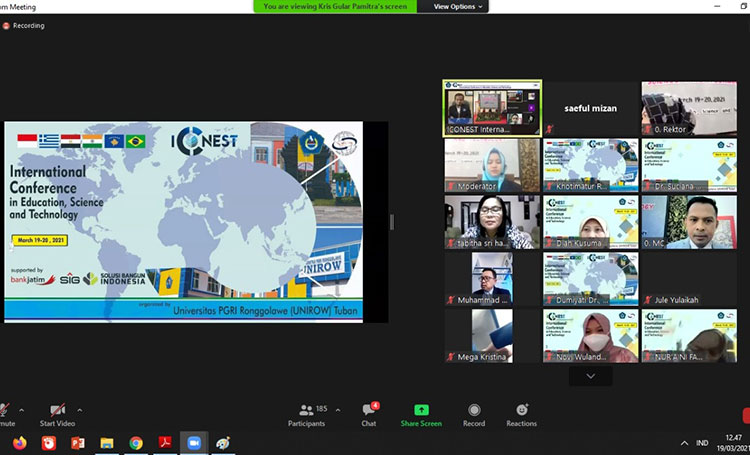
Task: Select the Jule Yulaikah participant tile
Action: click(689, 279)
